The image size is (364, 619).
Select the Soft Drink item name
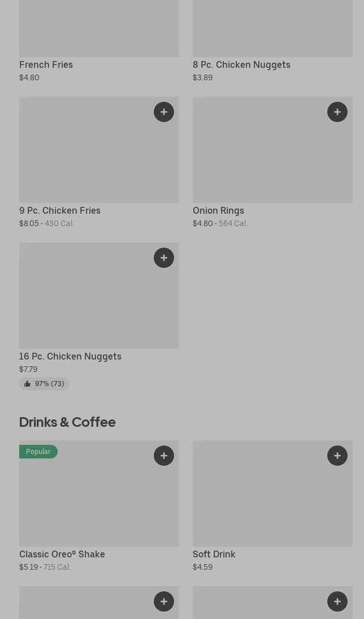tap(214, 554)
